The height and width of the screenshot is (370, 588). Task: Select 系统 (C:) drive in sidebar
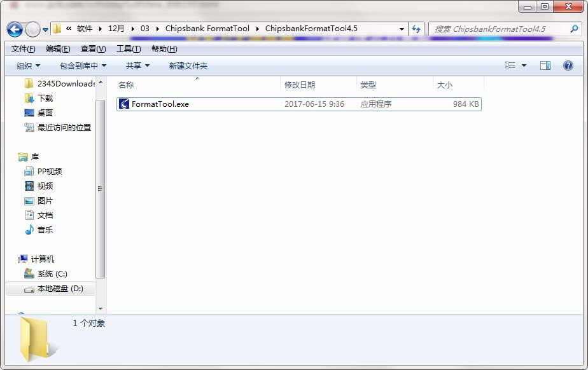tap(50, 274)
